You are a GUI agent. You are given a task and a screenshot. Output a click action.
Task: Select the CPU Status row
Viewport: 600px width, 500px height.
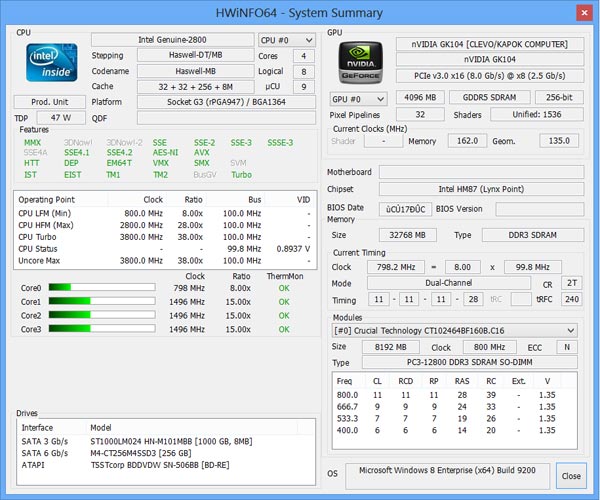(x=165, y=249)
